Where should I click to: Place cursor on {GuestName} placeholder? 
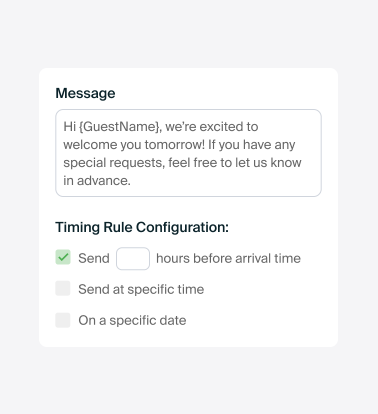click(121, 127)
